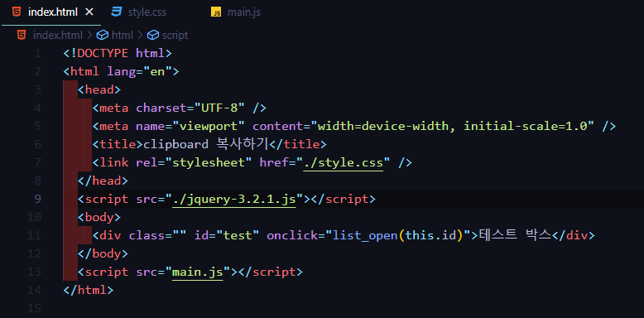The image size is (644, 318).
Task: Click the JS icon on main.js tab
Action: [x=216, y=12]
